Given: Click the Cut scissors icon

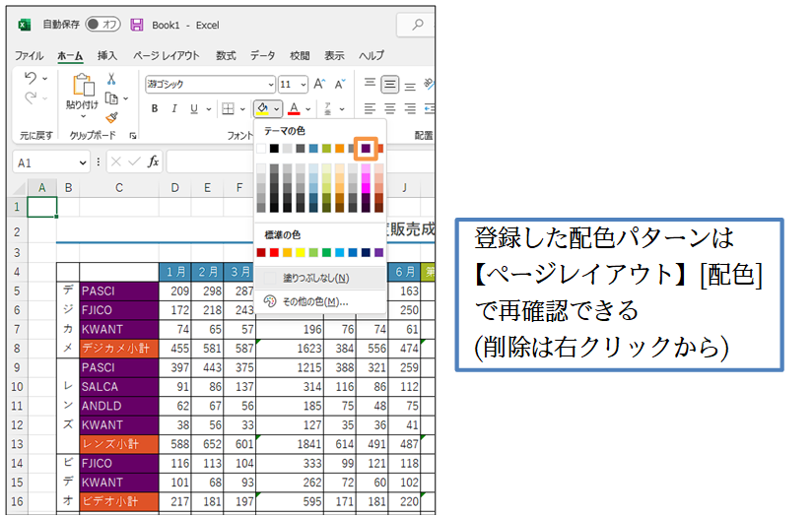Looking at the screenshot, I should point(111,80).
